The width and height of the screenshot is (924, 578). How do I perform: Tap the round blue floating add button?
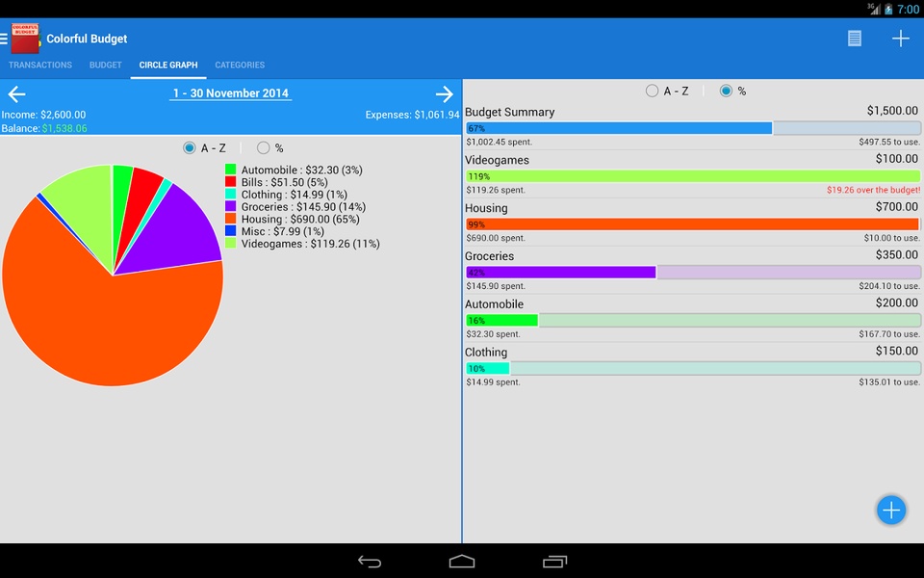[891, 511]
